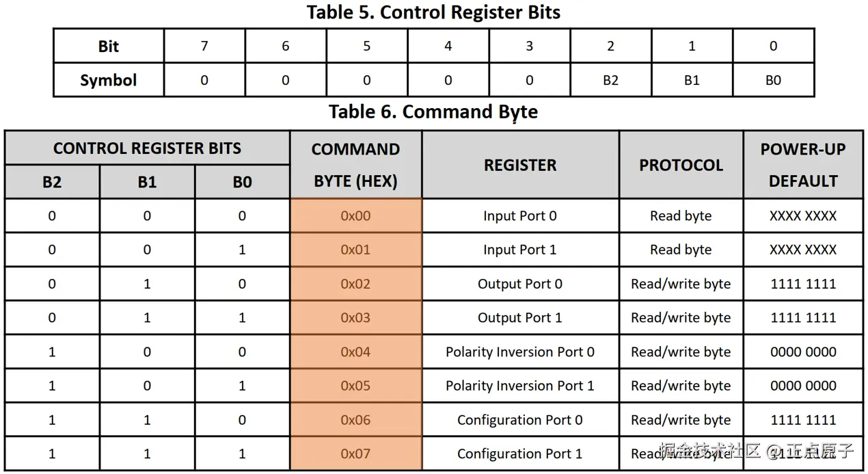
Task: Click the COMMAND BYTE (HEX) column header
Action: pos(356,165)
